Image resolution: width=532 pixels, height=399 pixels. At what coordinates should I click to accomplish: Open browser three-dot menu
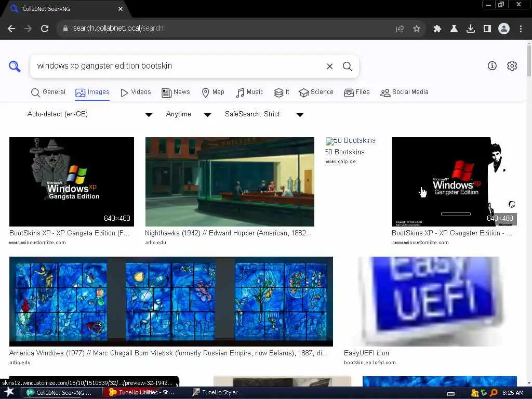click(521, 29)
